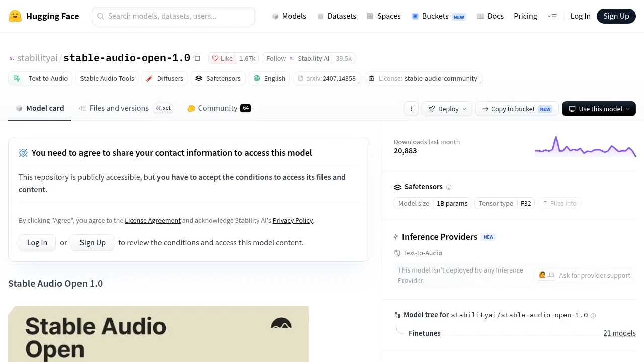The height and width of the screenshot is (362, 644).
Task: Open the Community tab
Action: 218,108
